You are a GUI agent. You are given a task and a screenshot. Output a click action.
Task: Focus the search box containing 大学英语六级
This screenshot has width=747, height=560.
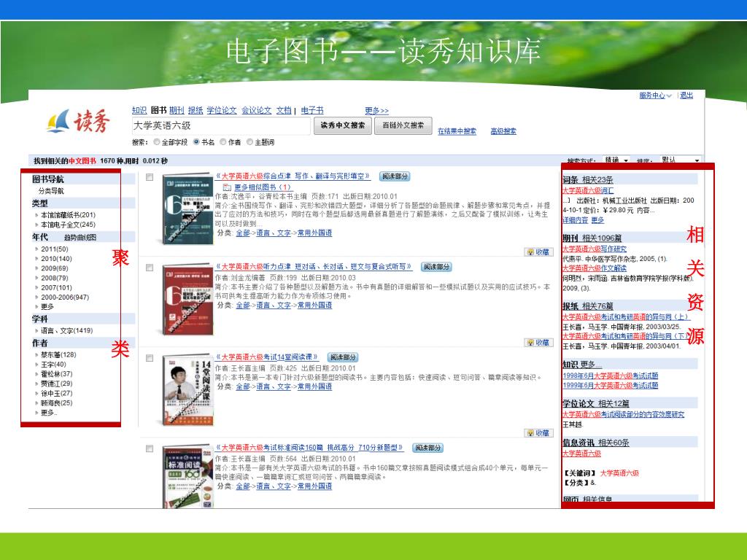220,125
